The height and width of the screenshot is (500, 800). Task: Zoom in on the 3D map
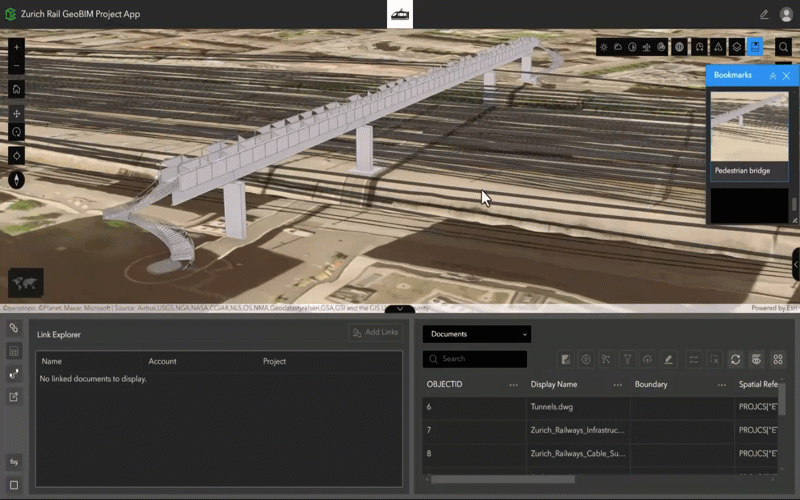16,47
